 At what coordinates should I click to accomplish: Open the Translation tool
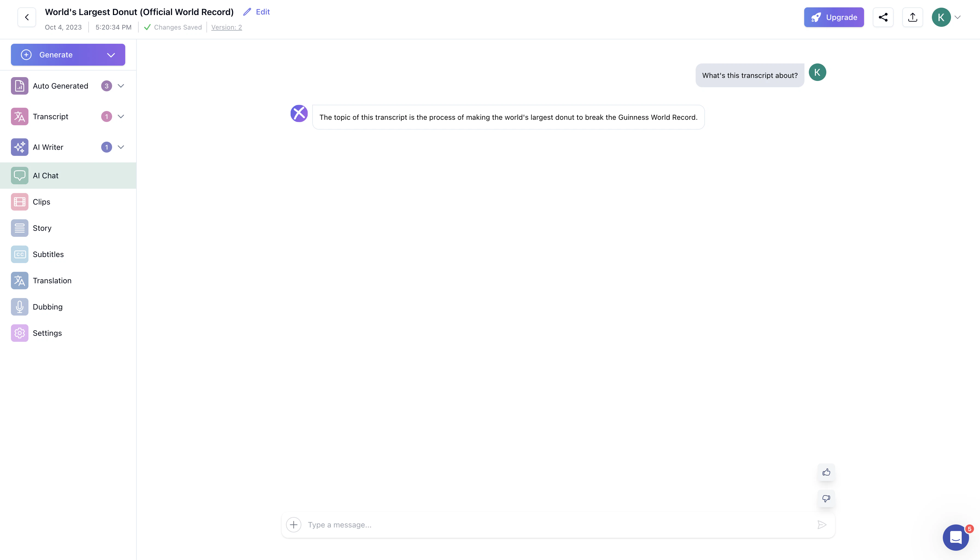52,280
